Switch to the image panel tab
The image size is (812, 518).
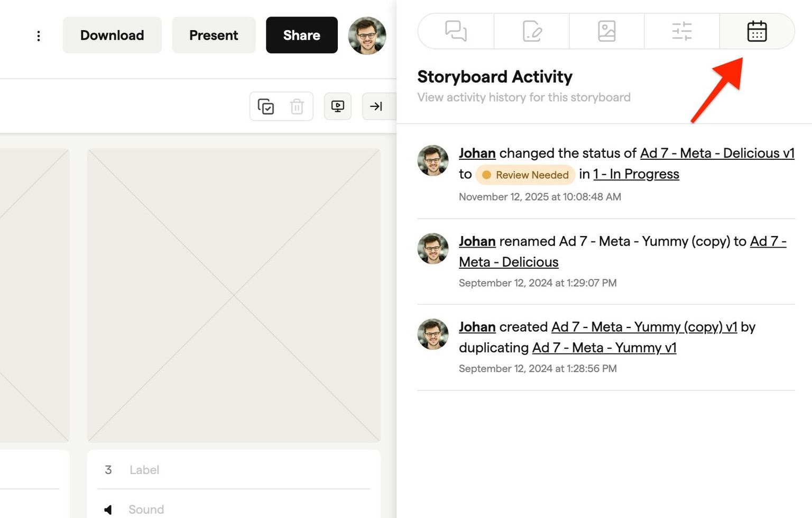(606, 31)
